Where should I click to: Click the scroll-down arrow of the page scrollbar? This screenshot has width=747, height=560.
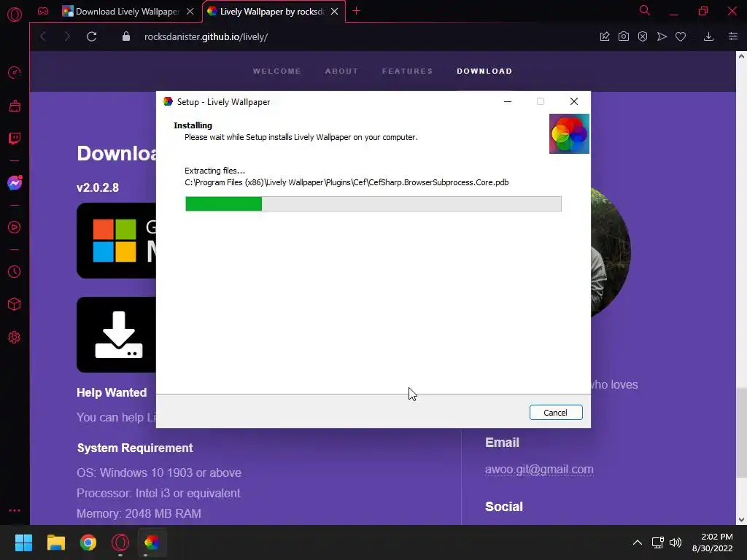pyautogui.click(x=741, y=519)
